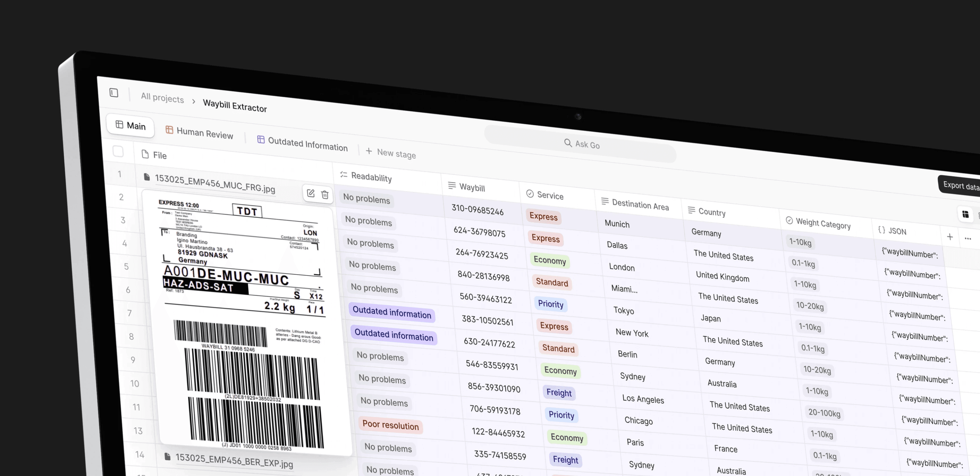
Task: Select file 153025_EMP456_BER_EXP.jpg
Action: click(x=234, y=460)
